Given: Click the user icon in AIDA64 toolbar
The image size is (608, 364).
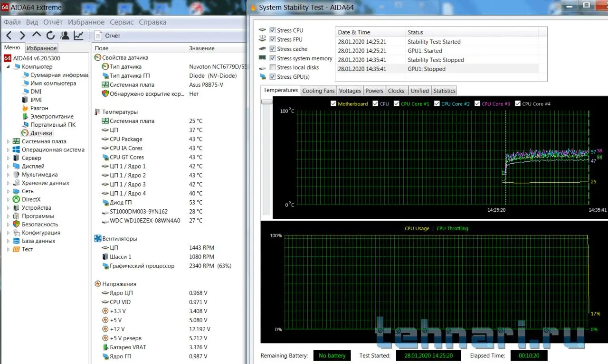Looking at the screenshot, I should coord(65,36).
